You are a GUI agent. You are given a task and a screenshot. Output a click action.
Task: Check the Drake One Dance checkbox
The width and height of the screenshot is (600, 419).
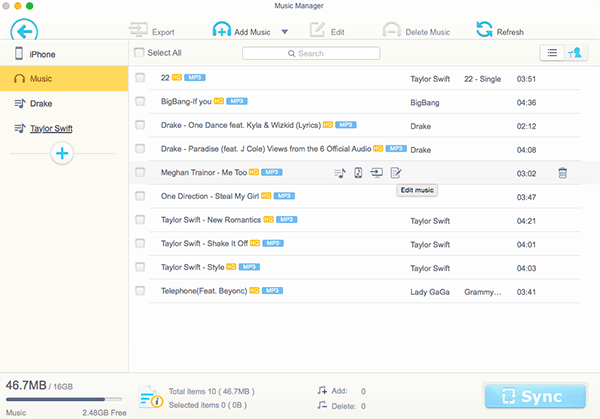click(140, 125)
